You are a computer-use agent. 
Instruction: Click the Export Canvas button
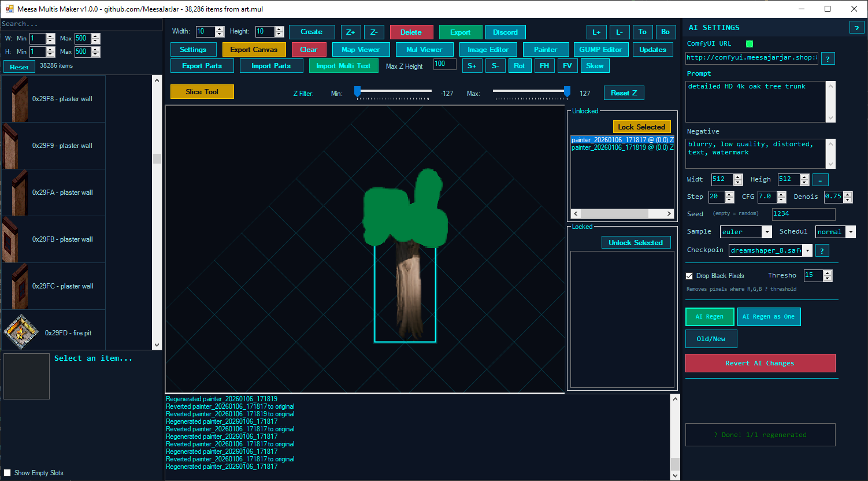pos(254,50)
